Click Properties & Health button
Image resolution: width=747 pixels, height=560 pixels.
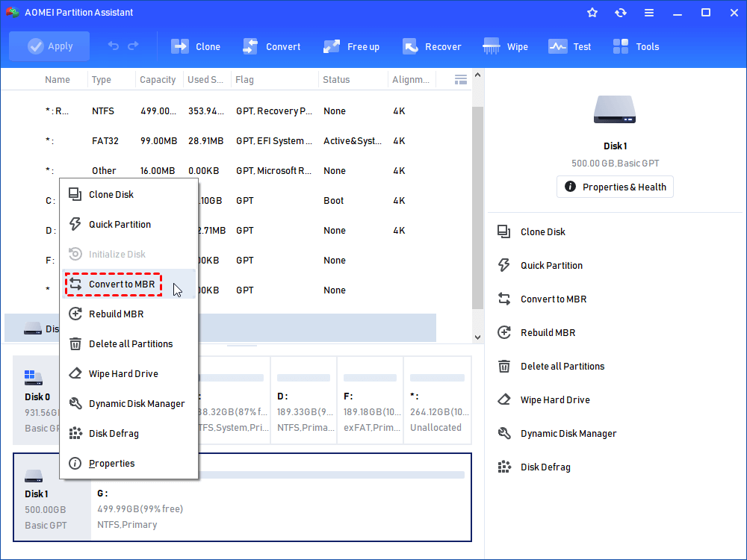pos(615,187)
